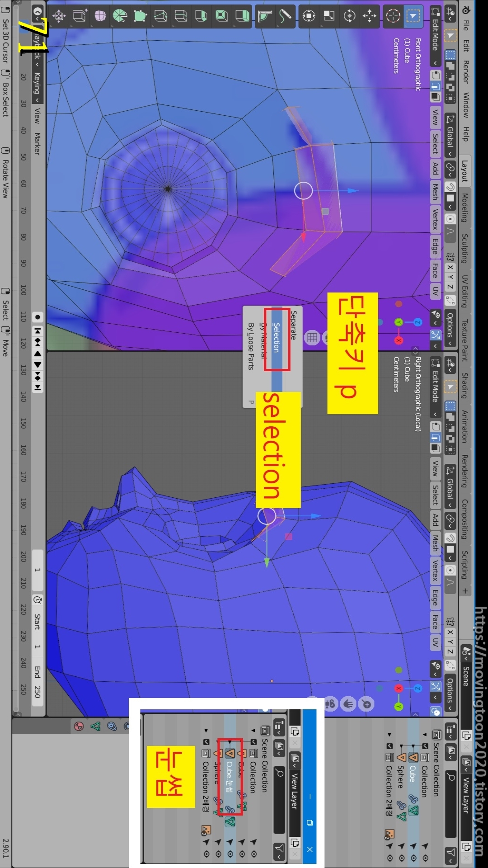Screen dimensions: 488x868
Task: Open the Vertex menu in the Right viewport
Action: (x=435, y=570)
